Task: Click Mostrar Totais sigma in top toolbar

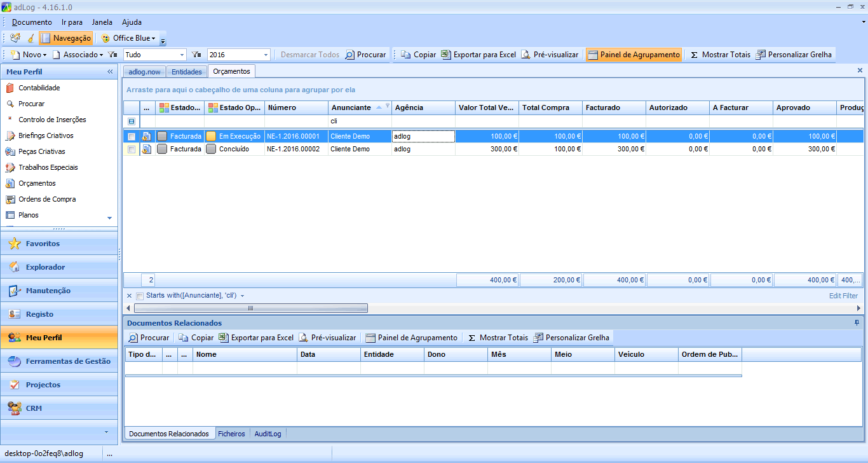Action: tap(695, 55)
